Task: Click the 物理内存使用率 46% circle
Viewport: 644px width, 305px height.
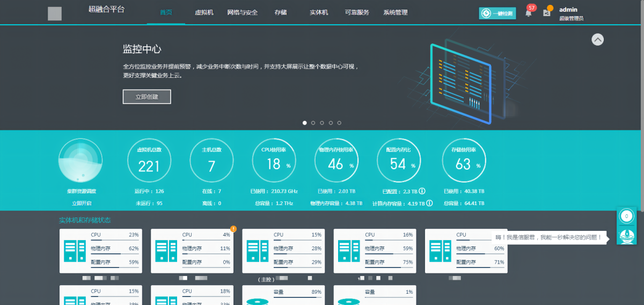Action: tap(336, 161)
